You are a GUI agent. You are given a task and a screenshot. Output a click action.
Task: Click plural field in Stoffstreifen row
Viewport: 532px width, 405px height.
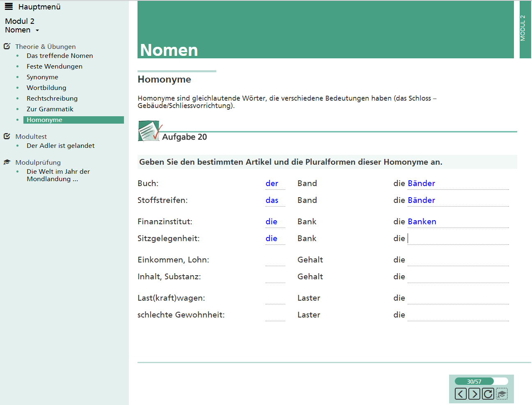458,200
